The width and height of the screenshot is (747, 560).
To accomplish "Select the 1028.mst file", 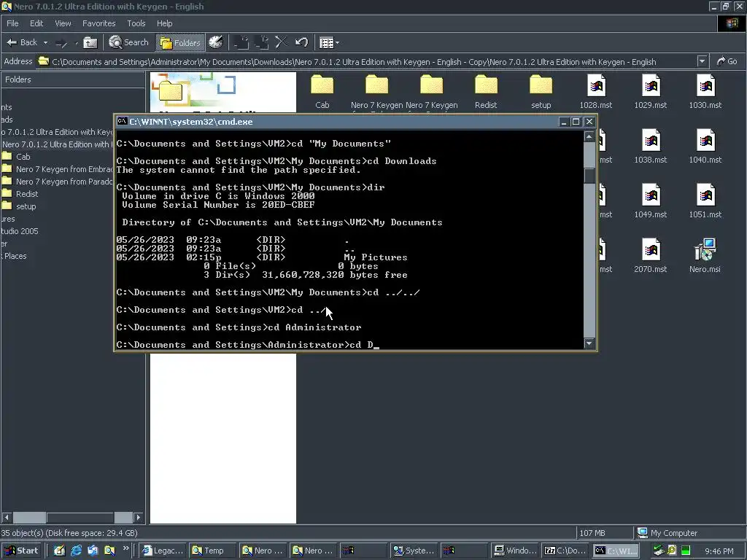I will coord(596,91).
